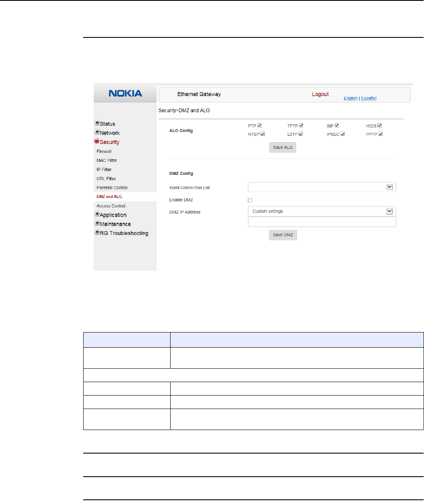
Task: Open the URL Filter page
Action: (x=106, y=179)
